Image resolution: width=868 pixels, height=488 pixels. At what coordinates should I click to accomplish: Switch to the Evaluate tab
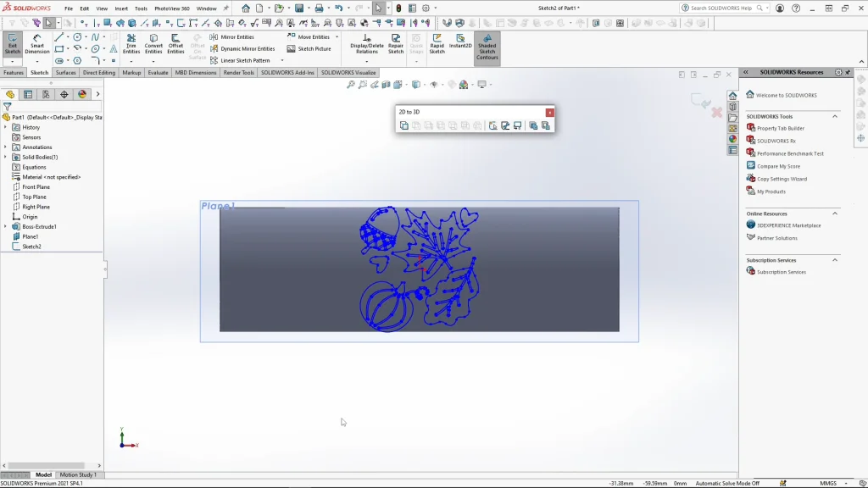pos(158,73)
